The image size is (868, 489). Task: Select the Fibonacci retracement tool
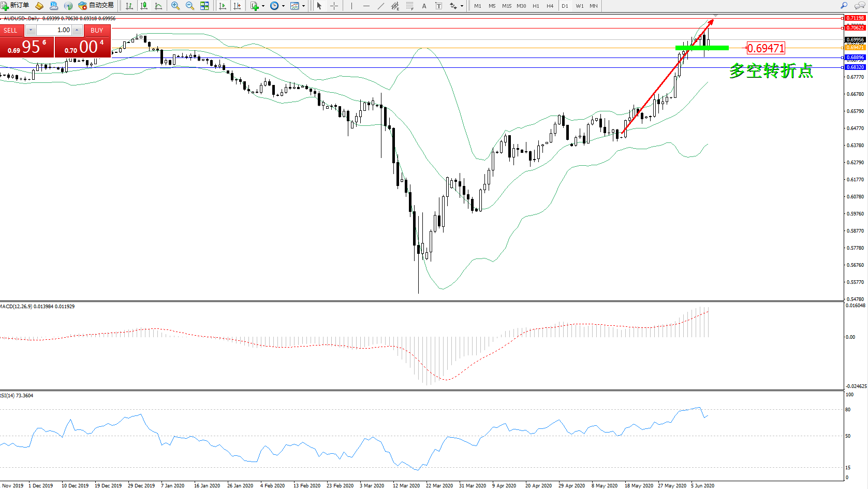(x=409, y=6)
